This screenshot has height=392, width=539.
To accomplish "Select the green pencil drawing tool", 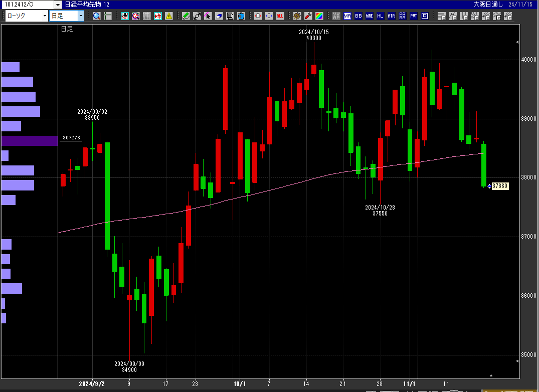I will pyautogui.click(x=186, y=16).
